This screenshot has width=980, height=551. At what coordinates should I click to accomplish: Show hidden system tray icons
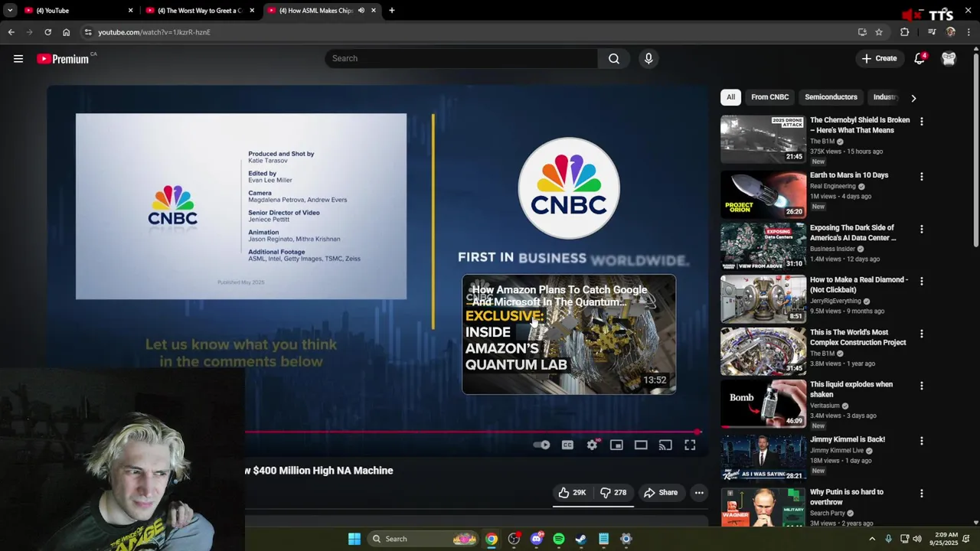pos(872,539)
